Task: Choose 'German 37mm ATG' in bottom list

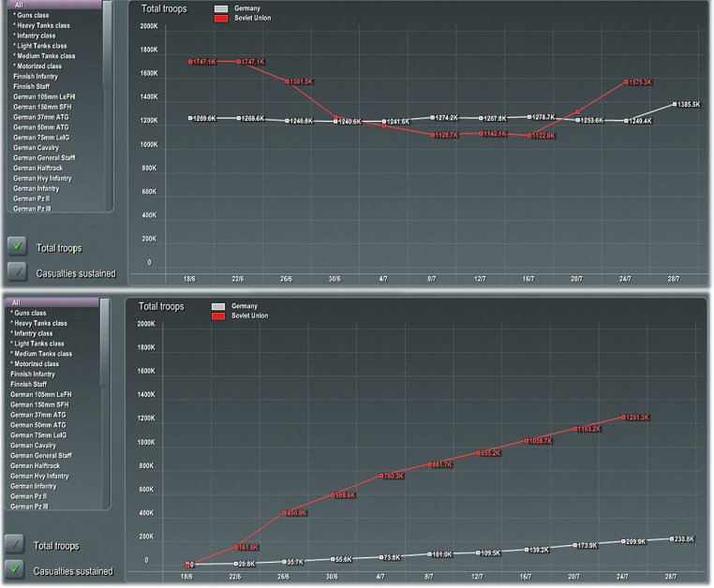Action: pos(38,415)
